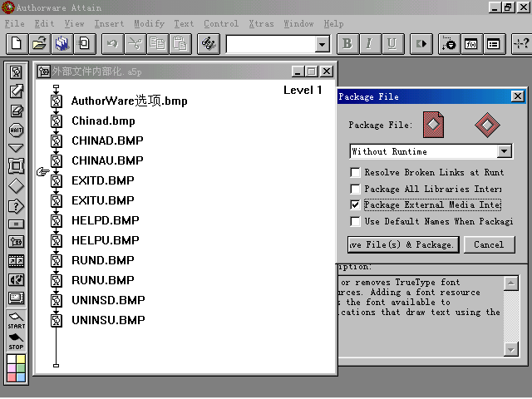Open the Control menu
This screenshot has height=399, width=532.
[221, 24]
